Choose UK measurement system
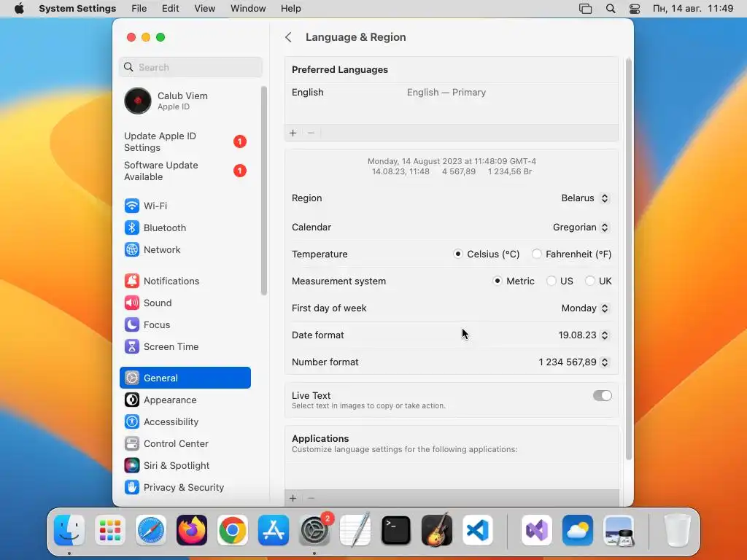Viewport: 747px width, 560px height. [x=589, y=281]
